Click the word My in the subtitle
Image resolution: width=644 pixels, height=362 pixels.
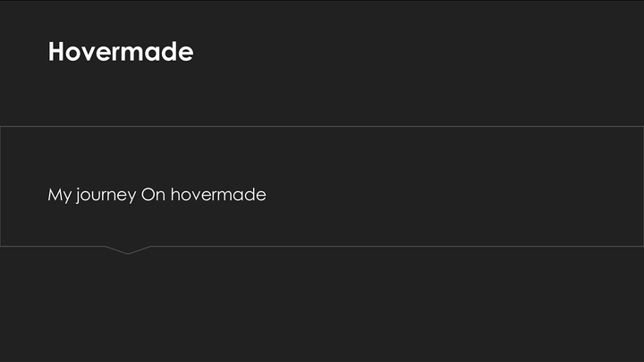click(60, 195)
